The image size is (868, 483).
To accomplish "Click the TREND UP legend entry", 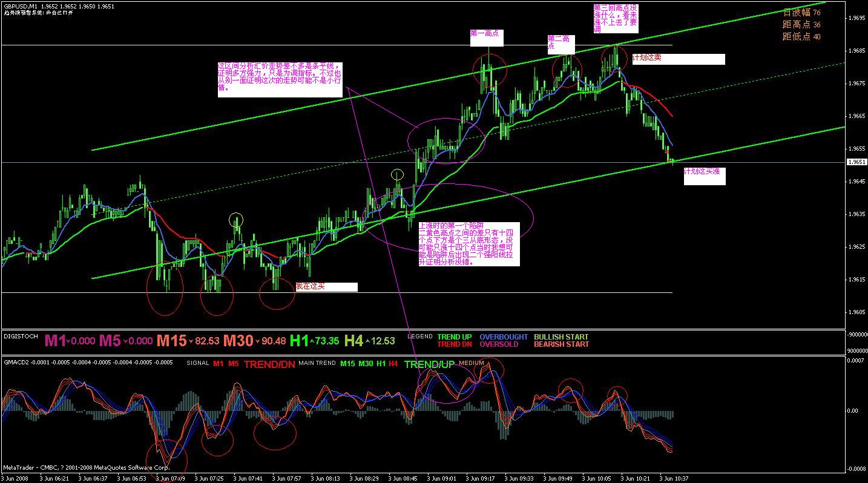I will 454,337.
